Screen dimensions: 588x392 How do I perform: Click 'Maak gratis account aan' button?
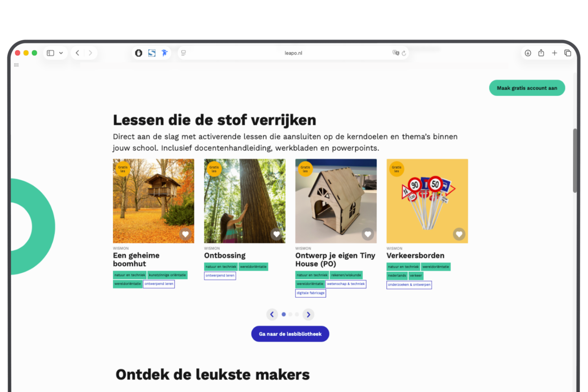[x=527, y=88]
